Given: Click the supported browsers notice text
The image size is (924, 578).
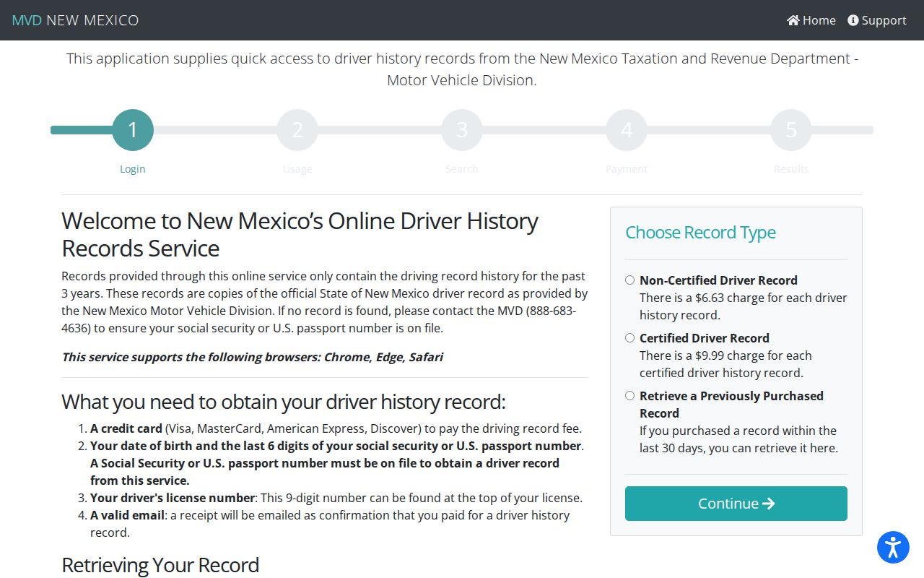Looking at the screenshot, I should [x=253, y=357].
